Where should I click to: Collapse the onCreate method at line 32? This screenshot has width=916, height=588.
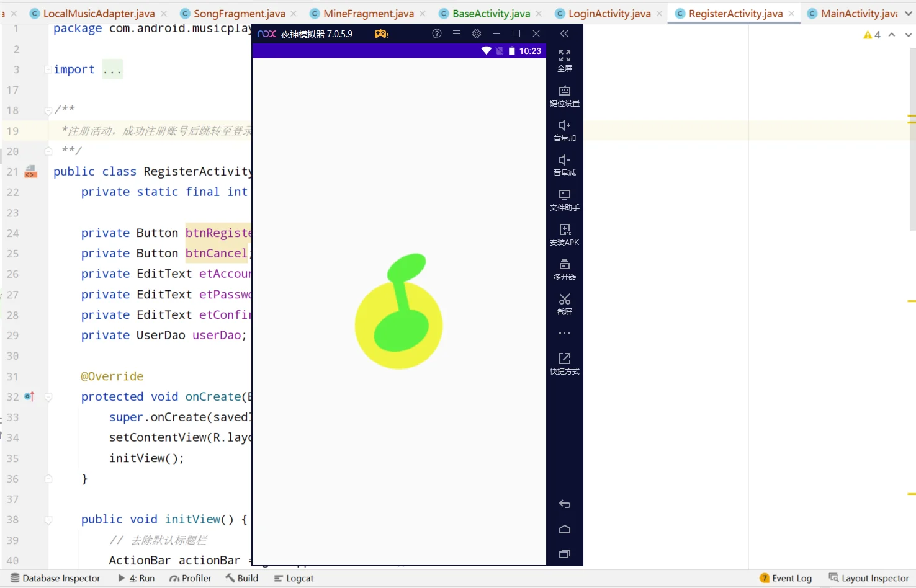tap(48, 397)
